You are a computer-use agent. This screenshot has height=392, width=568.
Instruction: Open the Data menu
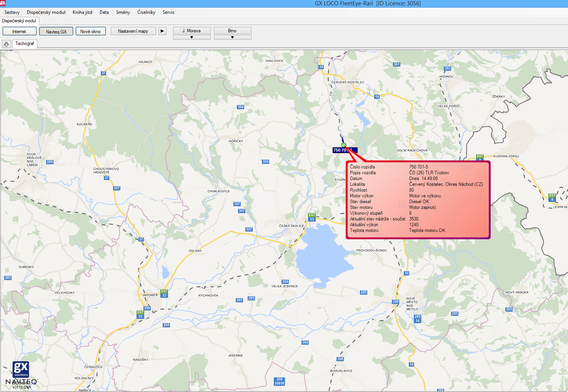pyautogui.click(x=104, y=12)
